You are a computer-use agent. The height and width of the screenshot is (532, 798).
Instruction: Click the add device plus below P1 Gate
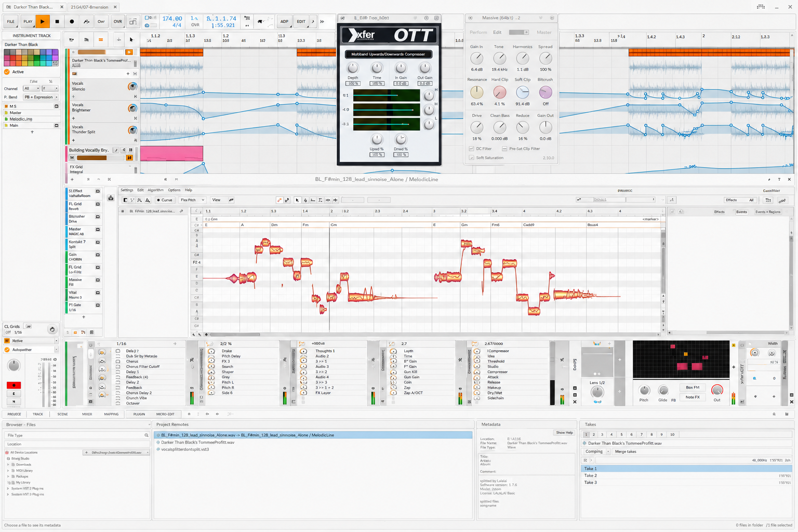point(84,317)
